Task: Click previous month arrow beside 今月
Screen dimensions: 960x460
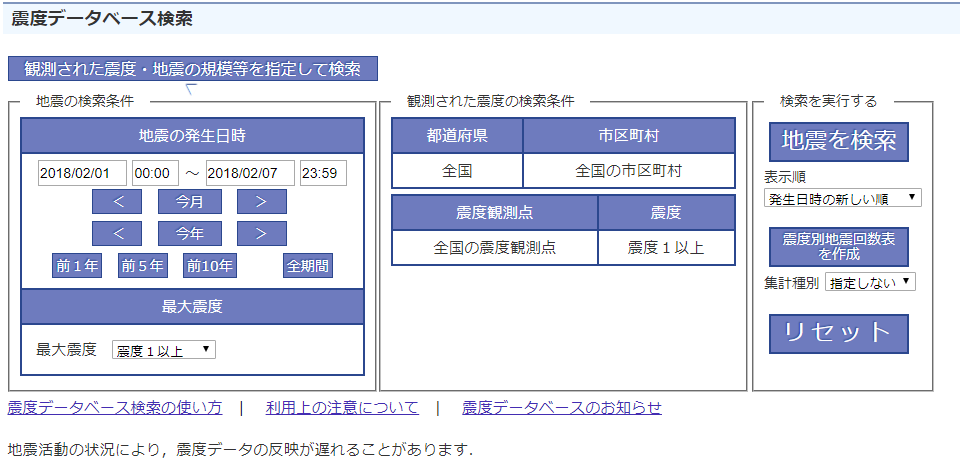Action: [x=117, y=202]
